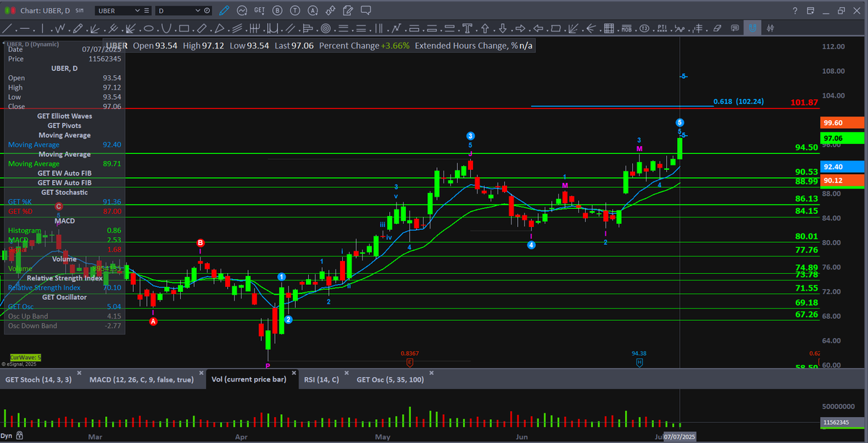
Task: Select the rectangle drawing tool in the left half of the toolbar
Action: pos(184,28)
